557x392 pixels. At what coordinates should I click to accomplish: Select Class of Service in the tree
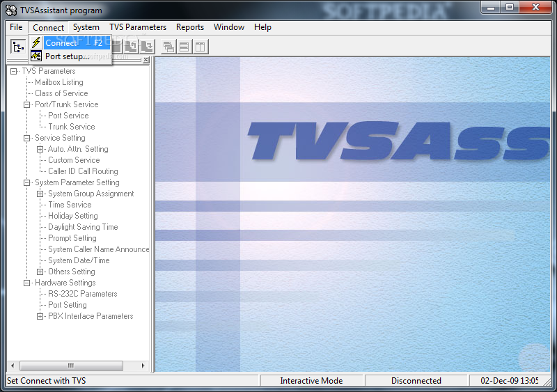tap(61, 93)
